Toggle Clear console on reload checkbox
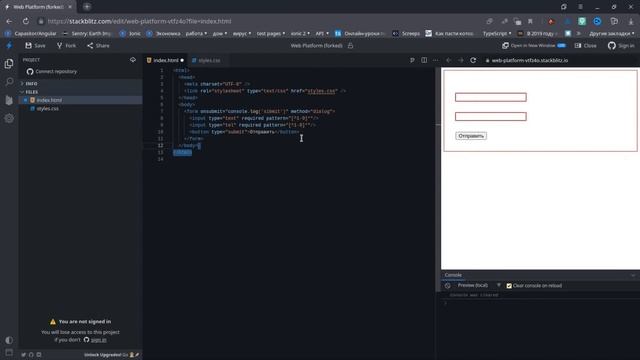The width and height of the screenshot is (640, 360). [509, 286]
